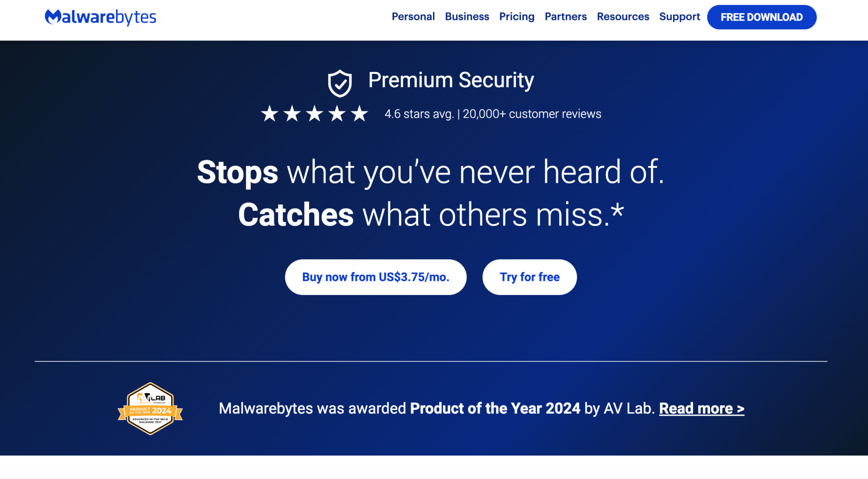Click the Try for free button
Viewport: 868px width, 479px height.
pos(529,277)
